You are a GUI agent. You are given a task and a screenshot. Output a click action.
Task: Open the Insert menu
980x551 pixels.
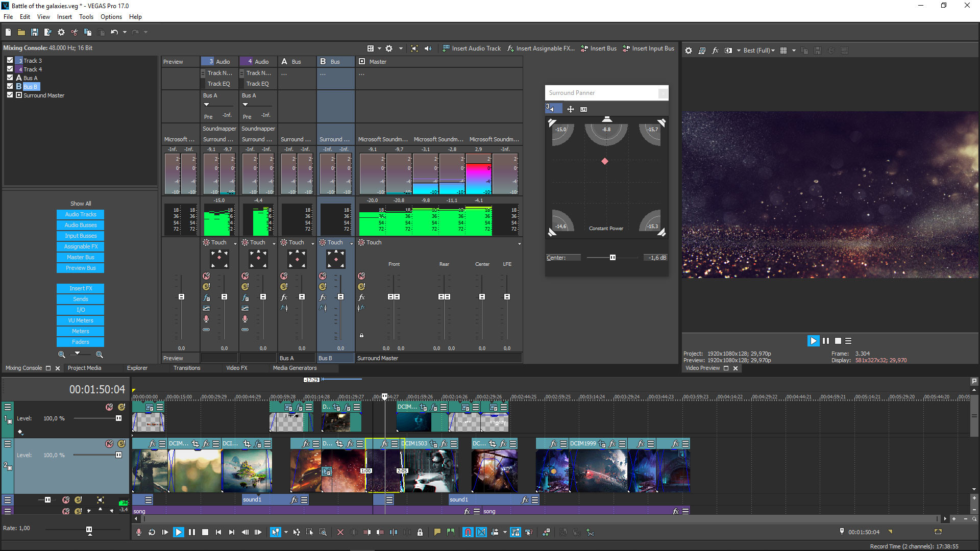64,17
